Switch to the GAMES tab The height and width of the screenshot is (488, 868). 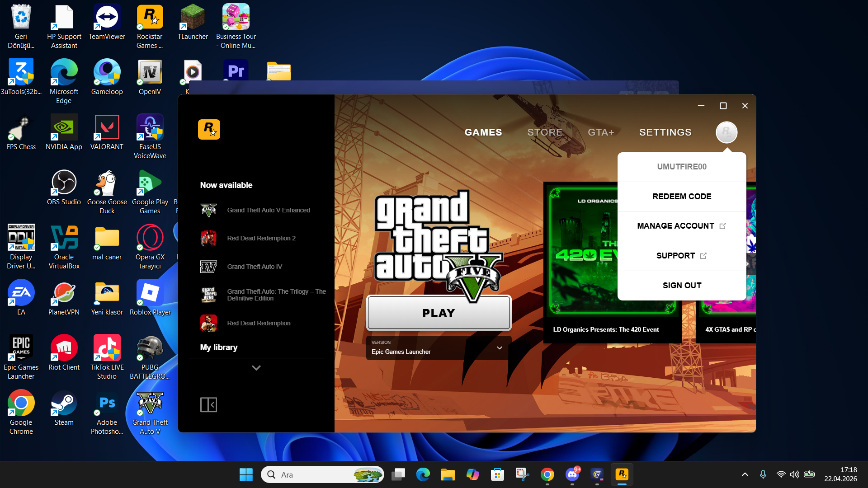click(483, 132)
